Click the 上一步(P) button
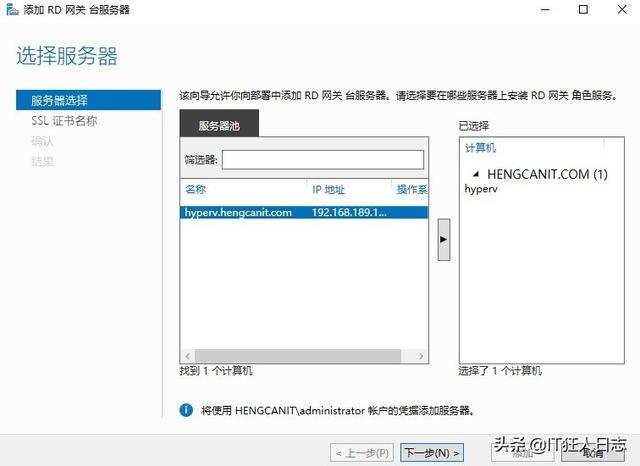 pos(363,453)
